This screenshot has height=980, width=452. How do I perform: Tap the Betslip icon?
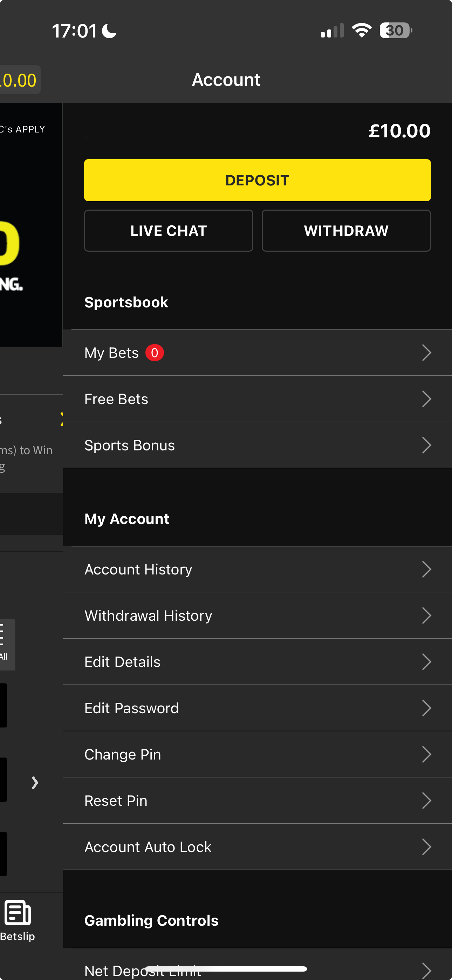[x=18, y=913]
